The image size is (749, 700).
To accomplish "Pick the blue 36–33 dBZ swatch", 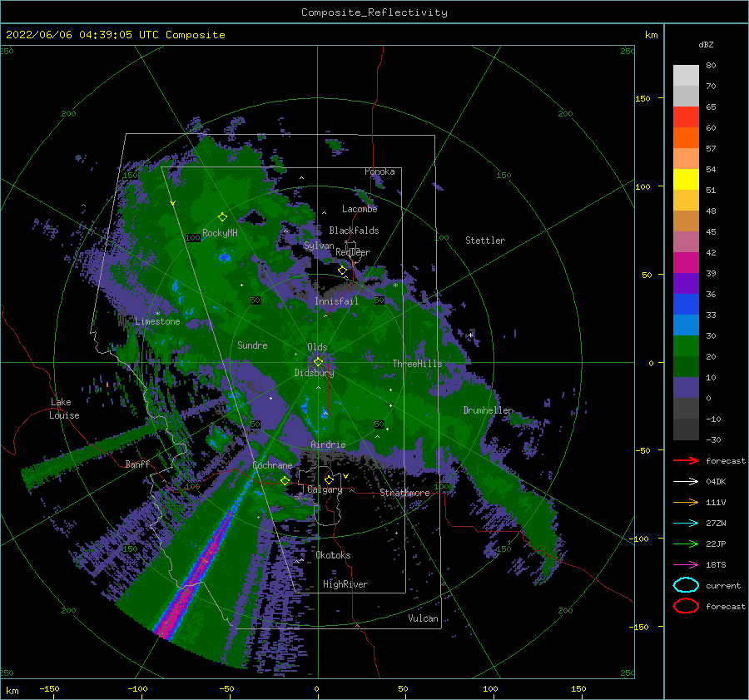I will (686, 305).
